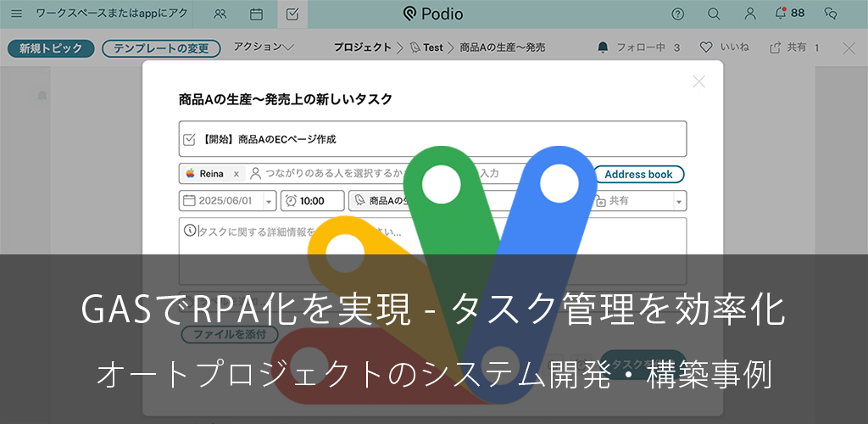This screenshot has width=868, height=424.
Task: Open the search magnifier icon
Action: coord(714,14)
